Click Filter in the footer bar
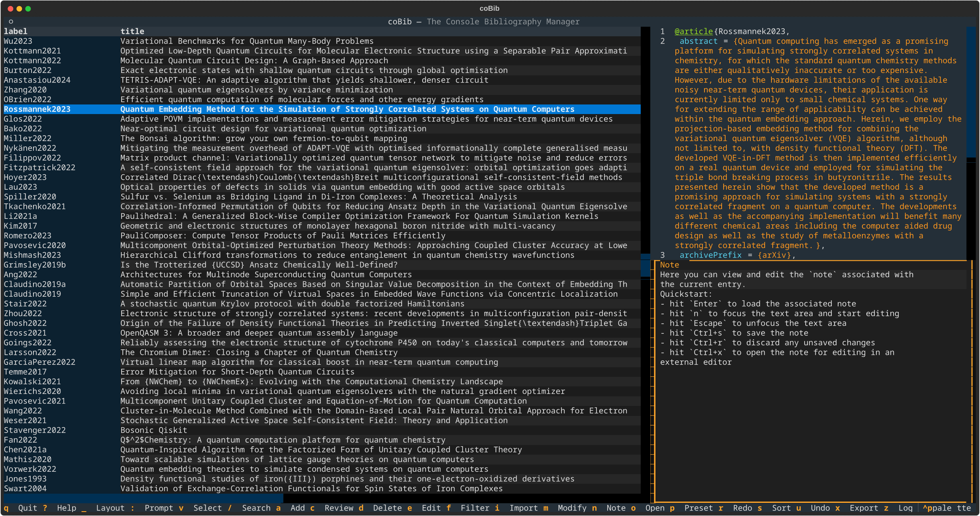The width and height of the screenshot is (980, 516). click(x=474, y=508)
